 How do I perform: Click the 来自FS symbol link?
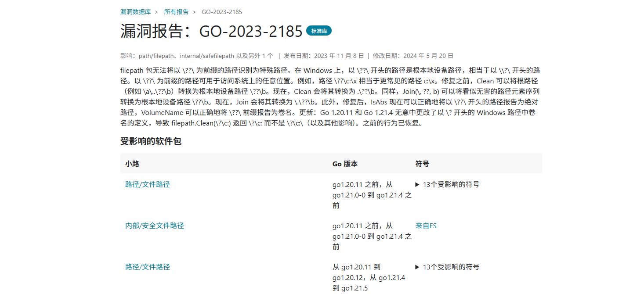pyautogui.click(x=426, y=226)
